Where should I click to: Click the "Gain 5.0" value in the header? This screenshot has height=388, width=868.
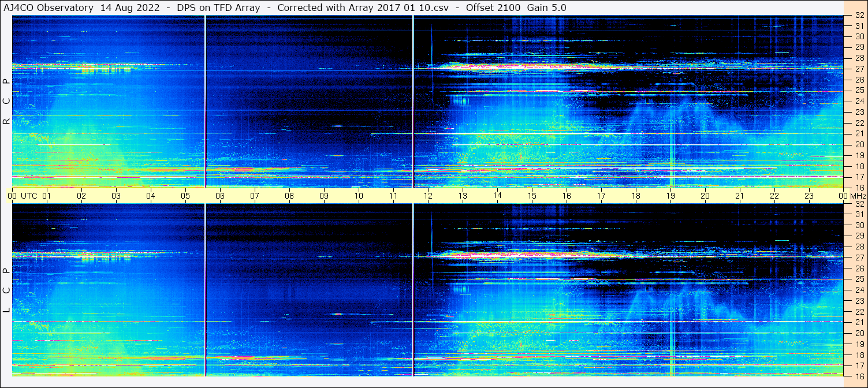point(546,8)
